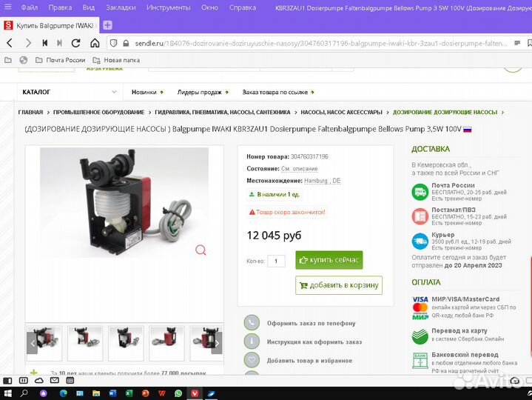The width and height of the screenshot is (532, 400).
Task: Open the Вид menu
Action: 89,7
